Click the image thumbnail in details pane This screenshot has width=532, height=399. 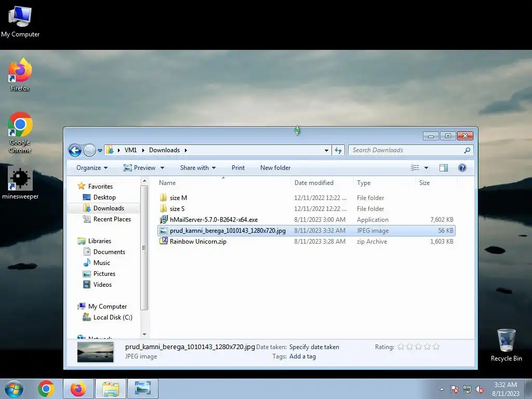click(96, 352)
